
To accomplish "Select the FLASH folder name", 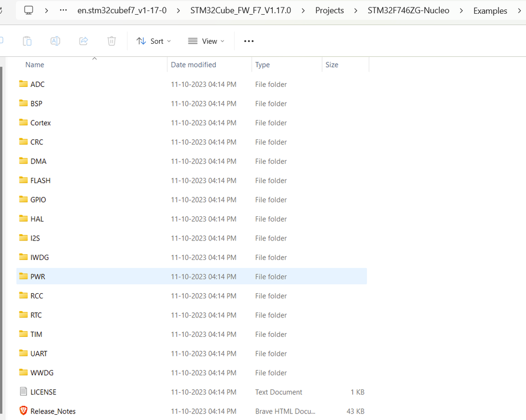I will 40,181.
